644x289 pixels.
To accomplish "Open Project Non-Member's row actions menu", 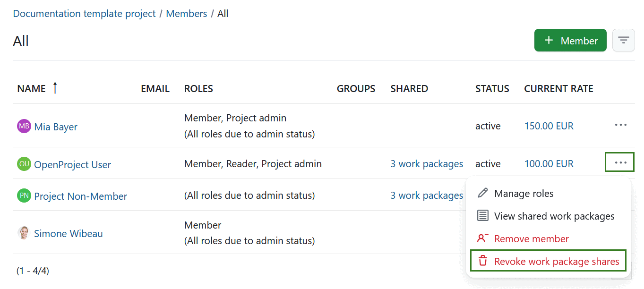I will pos(620,195).
